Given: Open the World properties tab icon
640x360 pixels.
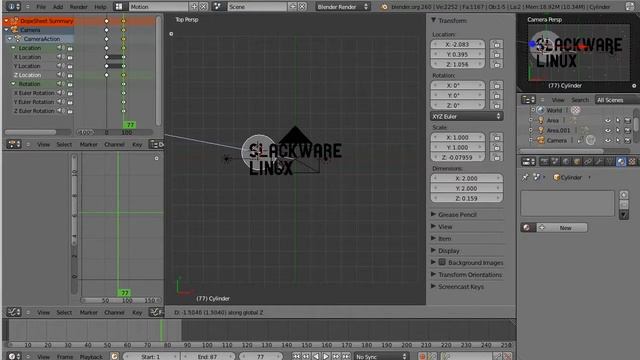Looking at the screenshot, I should tap(566, 162).
